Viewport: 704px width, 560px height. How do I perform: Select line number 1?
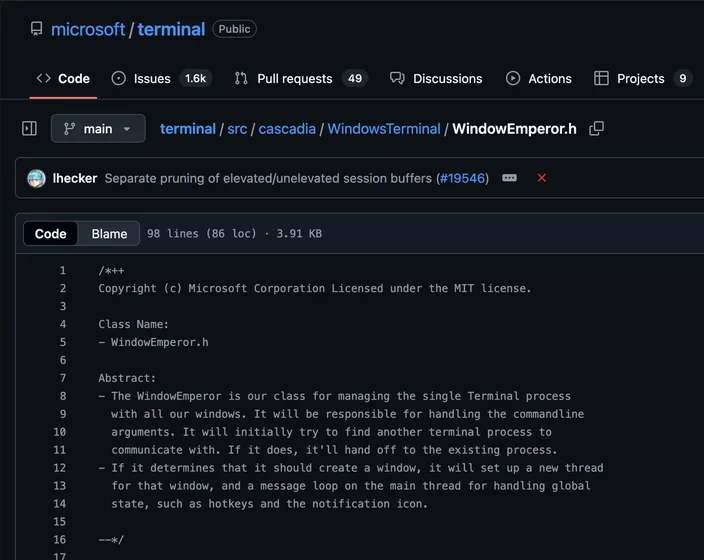[63, 270]
